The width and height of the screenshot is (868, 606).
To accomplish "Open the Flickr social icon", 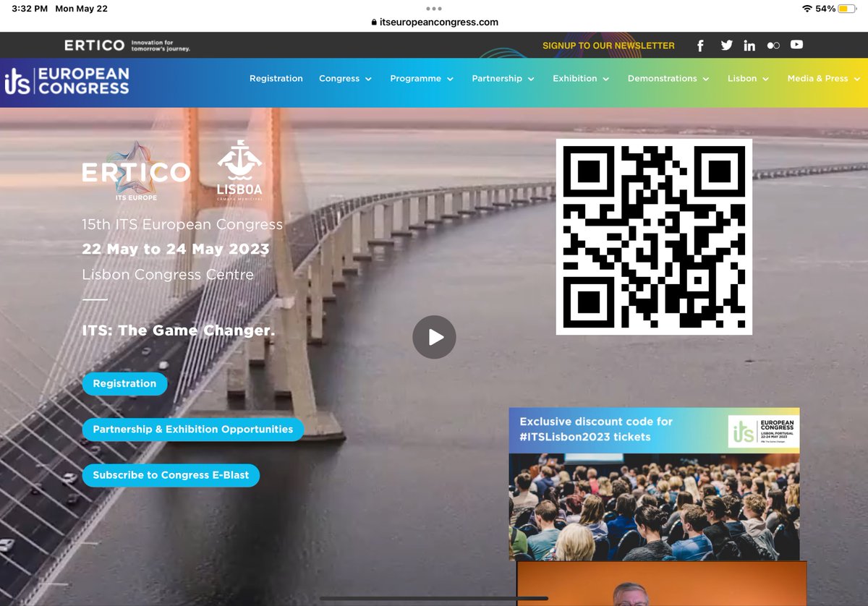I will (x=773, y=46).
